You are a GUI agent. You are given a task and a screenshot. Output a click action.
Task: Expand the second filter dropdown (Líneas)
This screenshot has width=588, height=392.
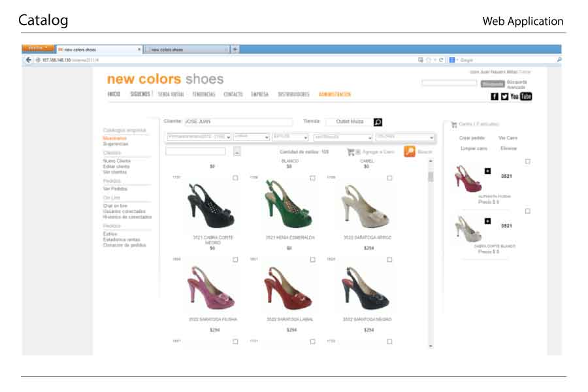(252, 137)
